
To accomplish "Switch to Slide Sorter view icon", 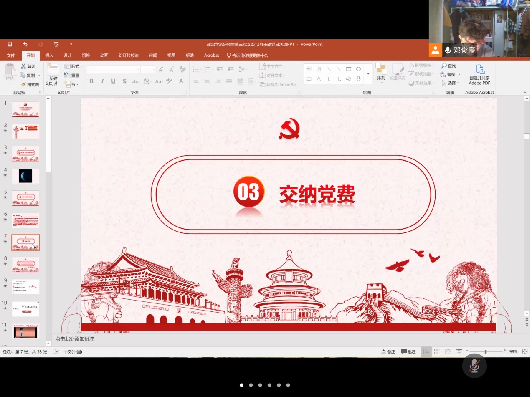I will (437, 352).
